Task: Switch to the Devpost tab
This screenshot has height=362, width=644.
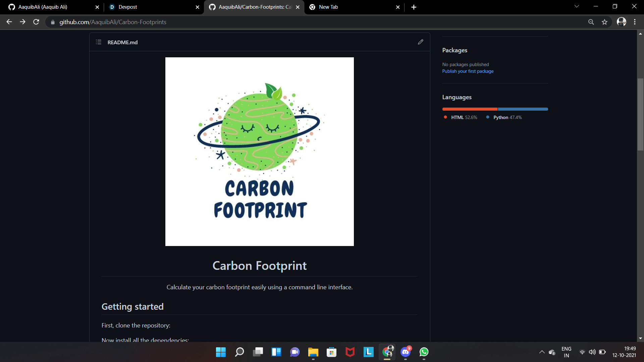Action: [x=127, y=7]
